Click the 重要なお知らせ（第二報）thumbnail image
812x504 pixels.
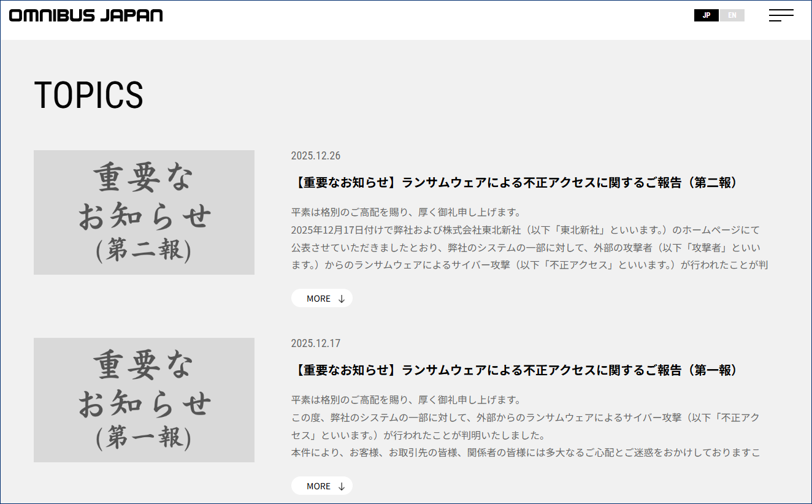tap(144, 212)
